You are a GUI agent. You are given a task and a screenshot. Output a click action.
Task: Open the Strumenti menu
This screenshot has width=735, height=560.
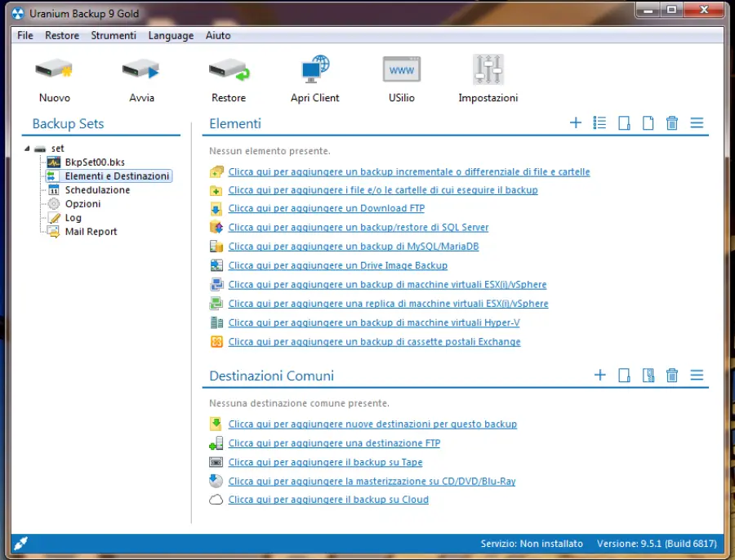point(114,35)
